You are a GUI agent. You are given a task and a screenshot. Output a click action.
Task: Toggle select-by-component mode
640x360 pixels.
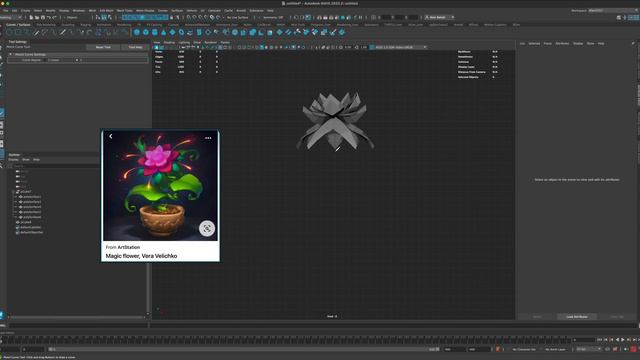[110, 18]
